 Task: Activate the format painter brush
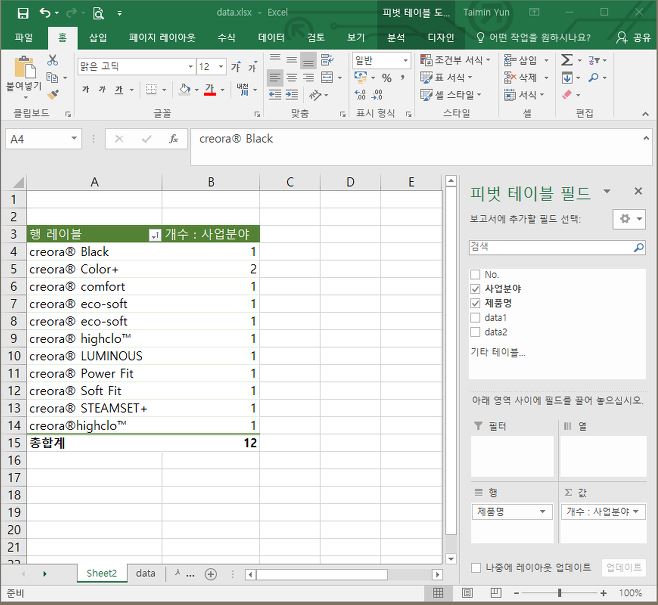pyautogui.click(x=52, y=95)
